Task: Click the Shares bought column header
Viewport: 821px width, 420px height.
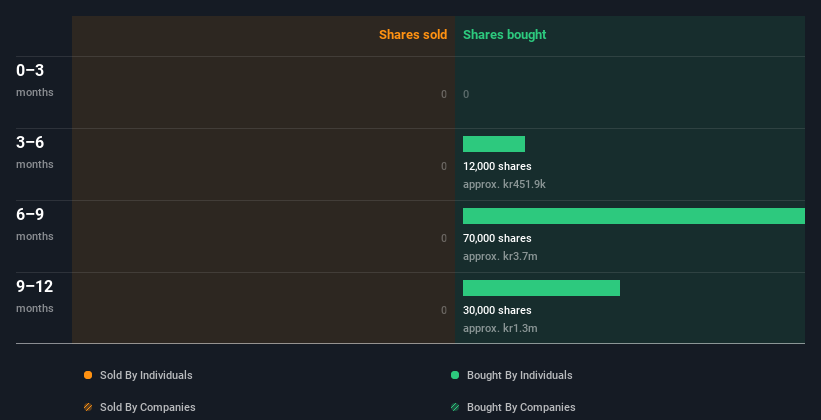Action: [504, 35]
